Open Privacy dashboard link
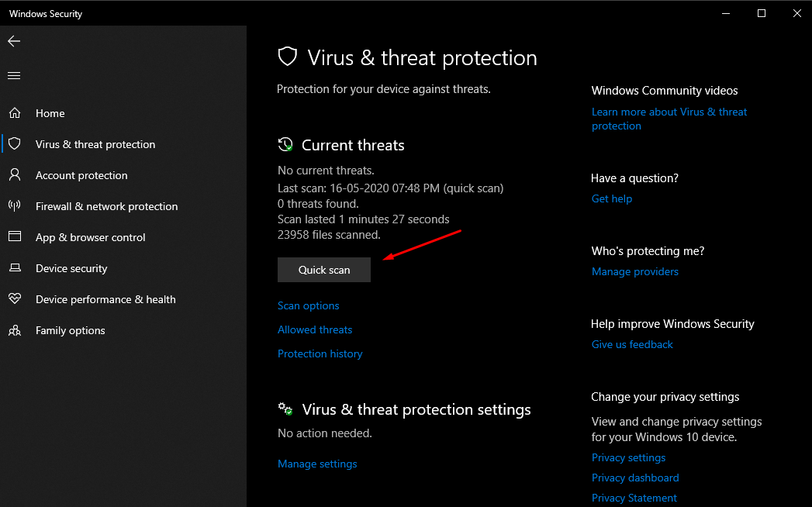812x507 pixels. click(x=635, y=478)
